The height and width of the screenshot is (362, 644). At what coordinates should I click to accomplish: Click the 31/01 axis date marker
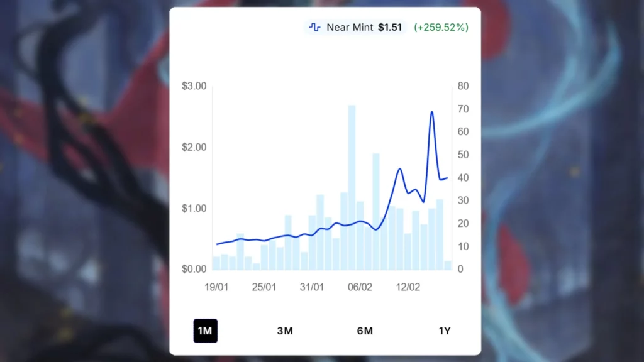pyautogui.click(x=312, y=286)
